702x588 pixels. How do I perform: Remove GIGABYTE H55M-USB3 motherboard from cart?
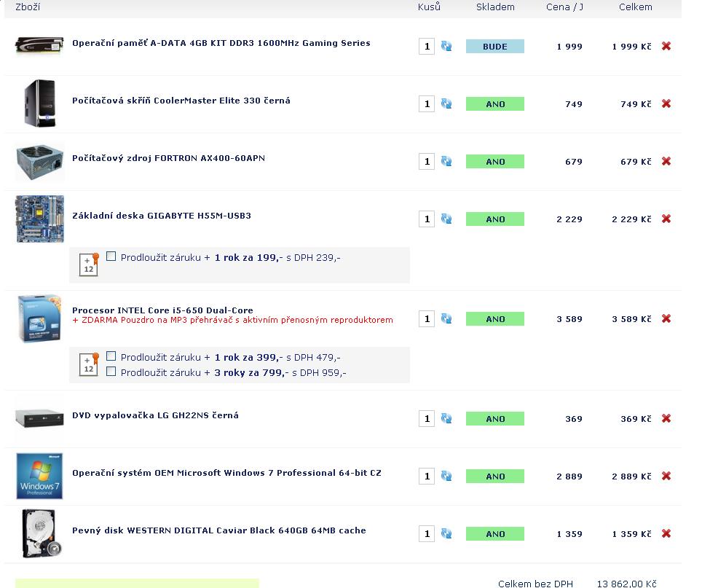pos(666,219)
